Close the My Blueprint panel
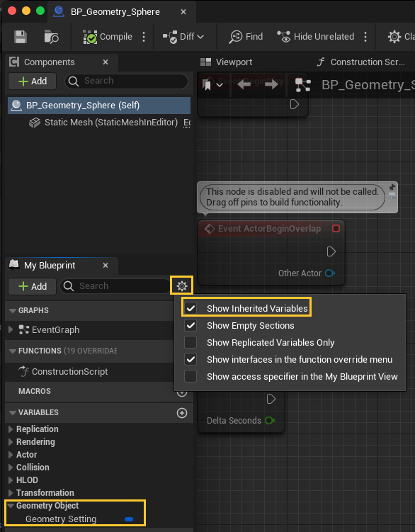Screen dimensions: 415x532 [106, 266]
